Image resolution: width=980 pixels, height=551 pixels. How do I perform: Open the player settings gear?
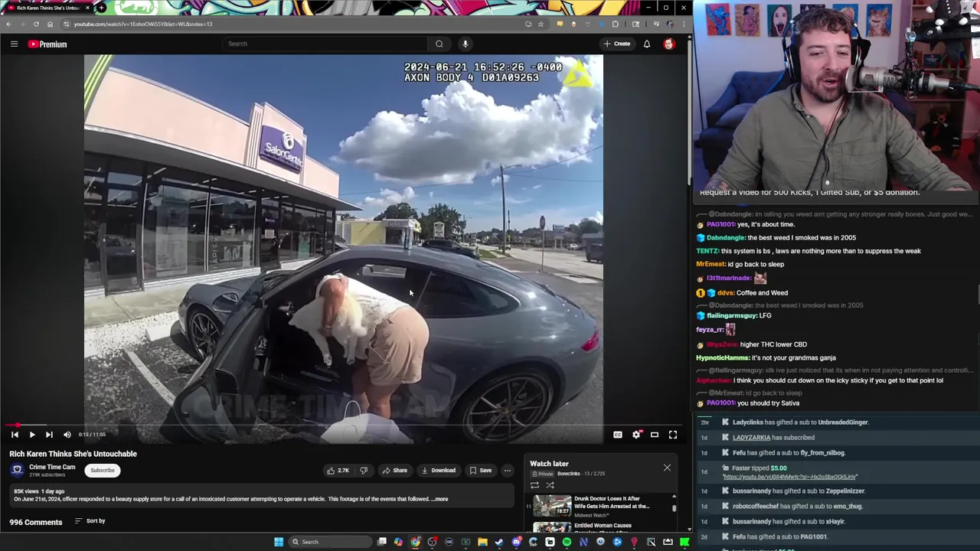pos(636,435)
